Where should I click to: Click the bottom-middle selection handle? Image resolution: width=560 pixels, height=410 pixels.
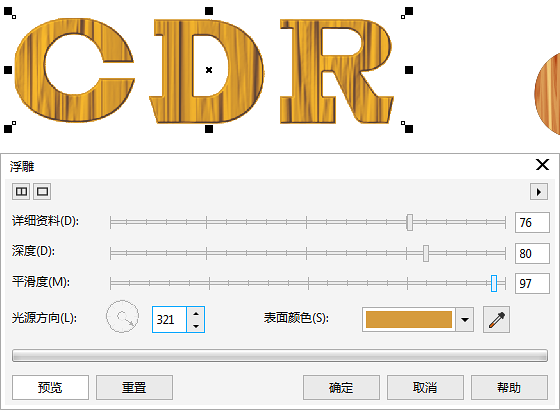coord(209,129)
